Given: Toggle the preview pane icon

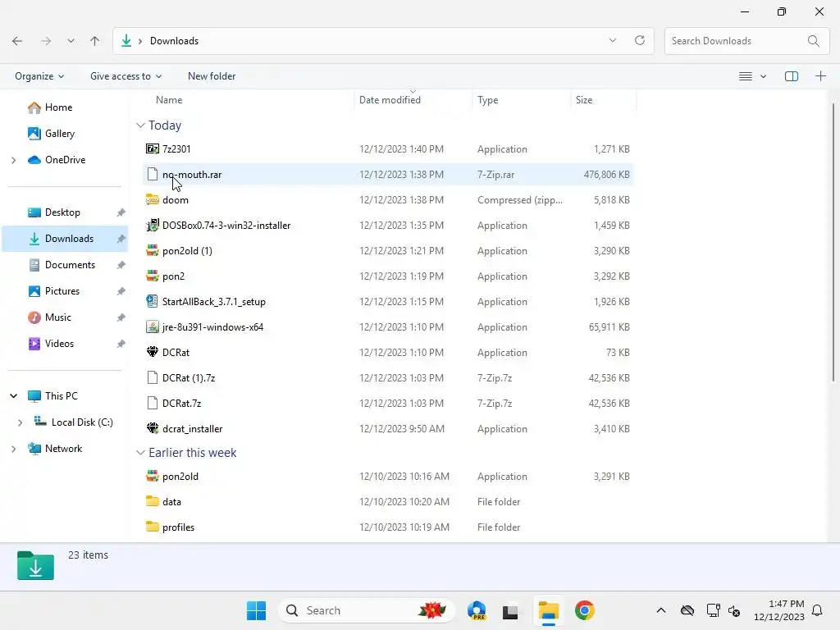Looking at the screenshot, I should (792, 76).
